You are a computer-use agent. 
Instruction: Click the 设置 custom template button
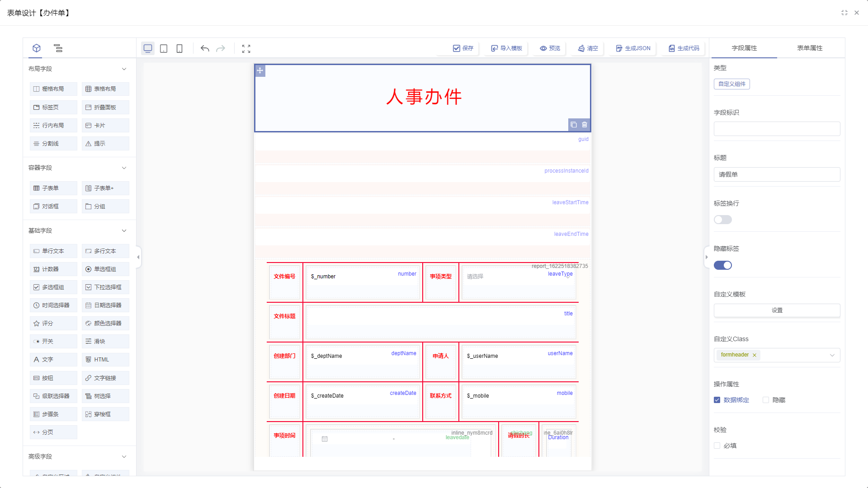tap(777, 310)
